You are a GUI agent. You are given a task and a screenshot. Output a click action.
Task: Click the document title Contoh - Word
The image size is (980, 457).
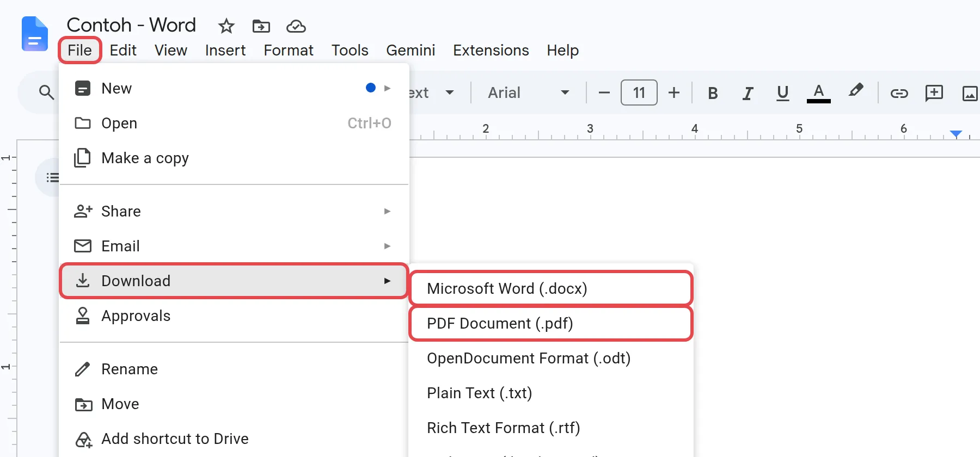131,25
